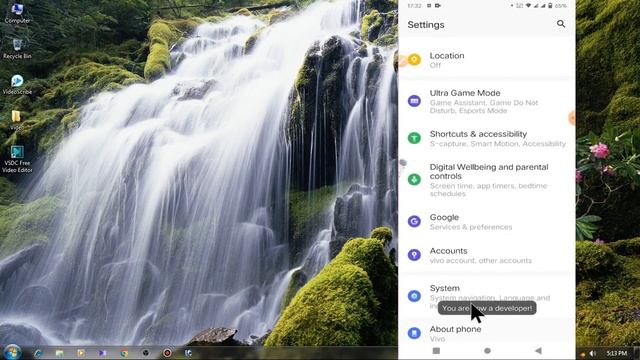The width and height of the screenshot is (640, 360).
Task: Tap the Android home circle button
Action: pyautogui.click(x=487, y=351)
